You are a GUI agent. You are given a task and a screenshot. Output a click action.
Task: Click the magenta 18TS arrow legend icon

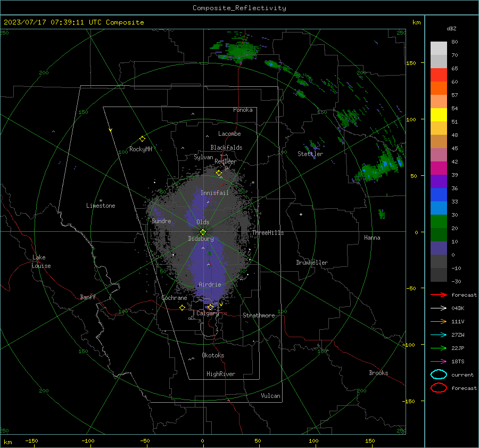(x=439, y=362)
